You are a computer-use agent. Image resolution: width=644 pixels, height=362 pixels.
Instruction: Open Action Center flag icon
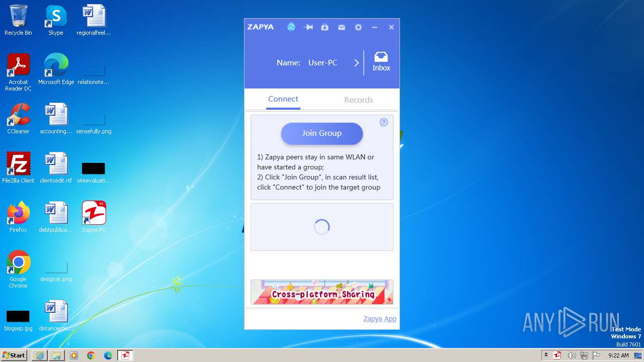596,355
